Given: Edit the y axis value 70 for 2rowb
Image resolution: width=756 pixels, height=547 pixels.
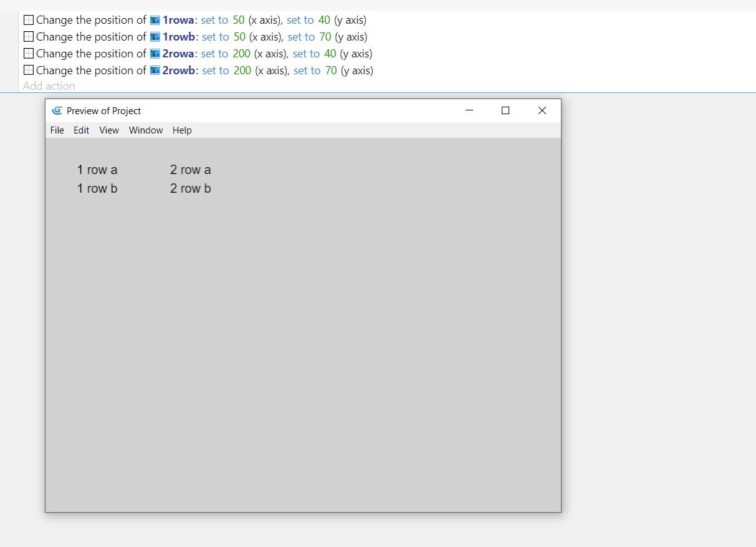Looking at the screenshot, I should tap(331, 70).
